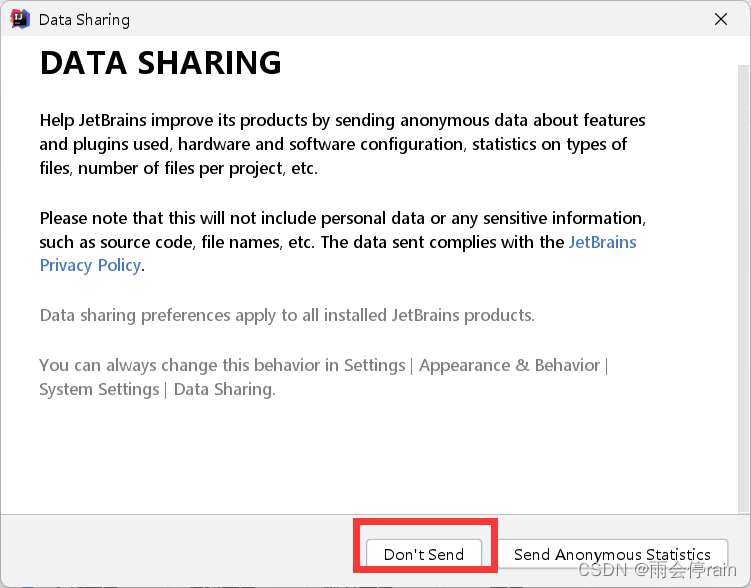
Task: Close the Data Sharing dialog
Action: (x=721, y=19)
